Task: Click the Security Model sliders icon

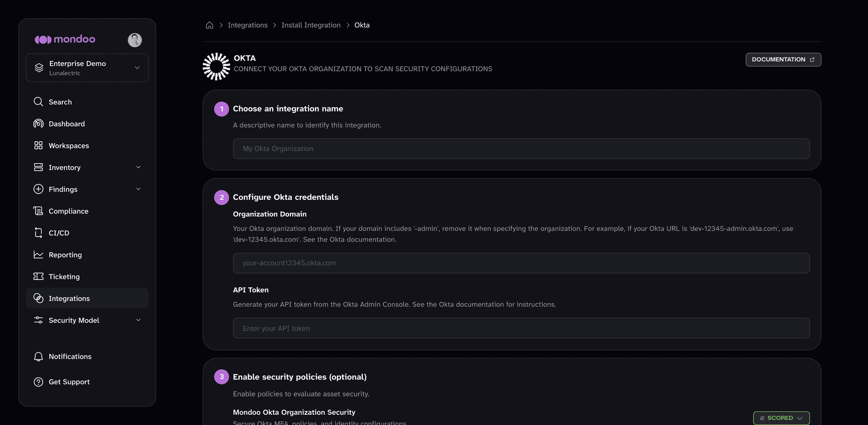Action: pos(39,320)
